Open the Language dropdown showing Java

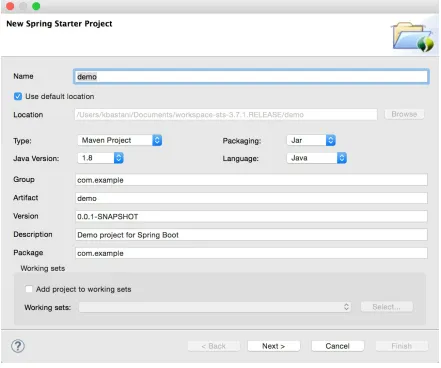pos(317,158)
